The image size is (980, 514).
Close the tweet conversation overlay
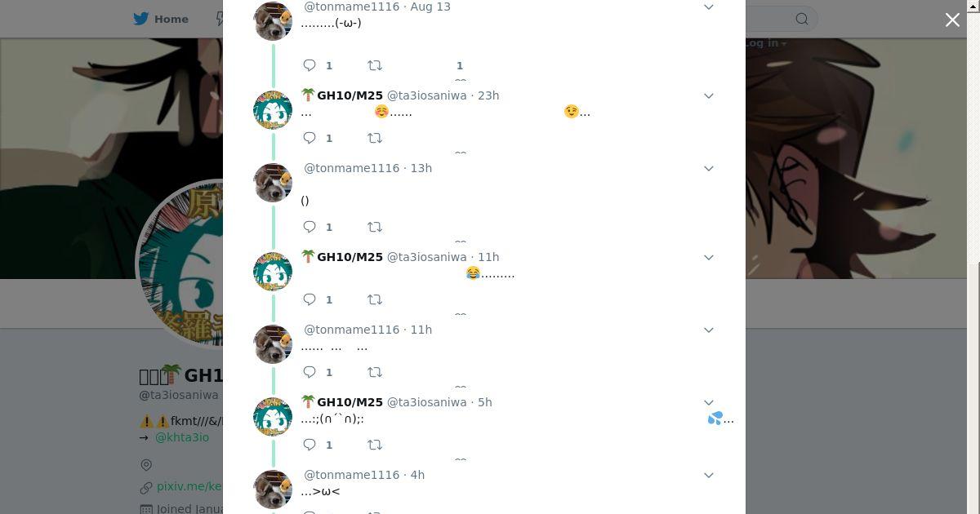tap(952, 20)
